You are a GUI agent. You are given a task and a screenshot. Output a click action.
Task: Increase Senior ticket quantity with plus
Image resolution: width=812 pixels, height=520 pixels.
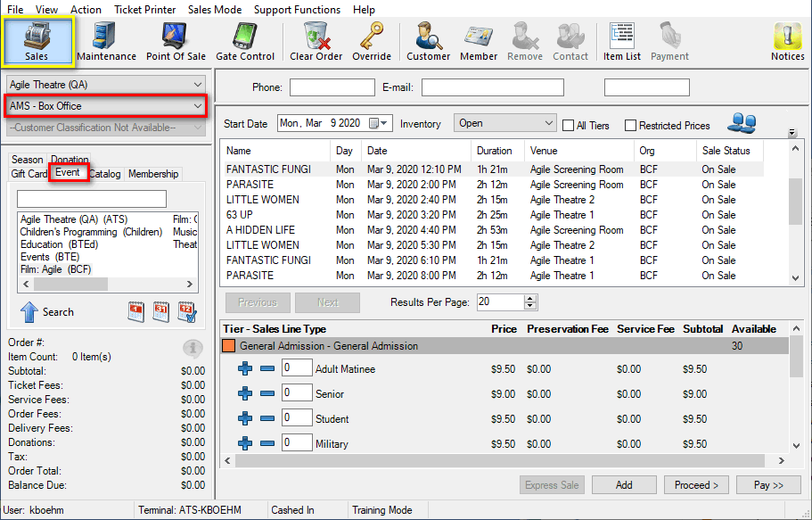(x=245, y=393)
